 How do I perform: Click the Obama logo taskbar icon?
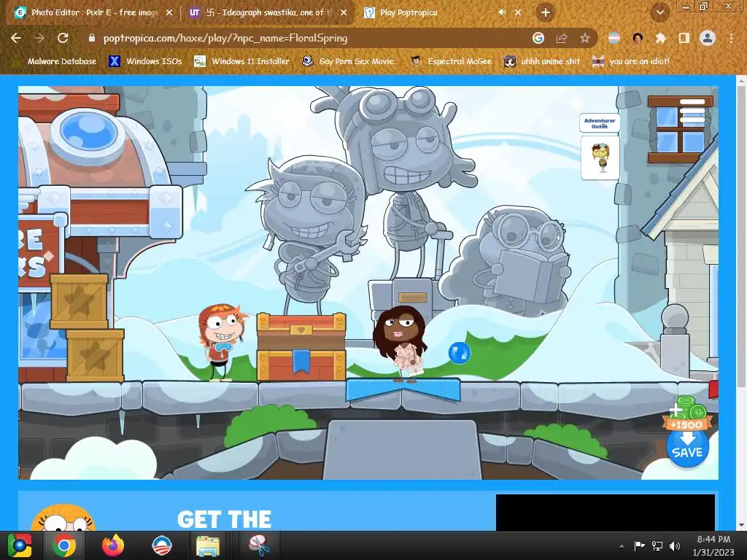click(161, 545)
